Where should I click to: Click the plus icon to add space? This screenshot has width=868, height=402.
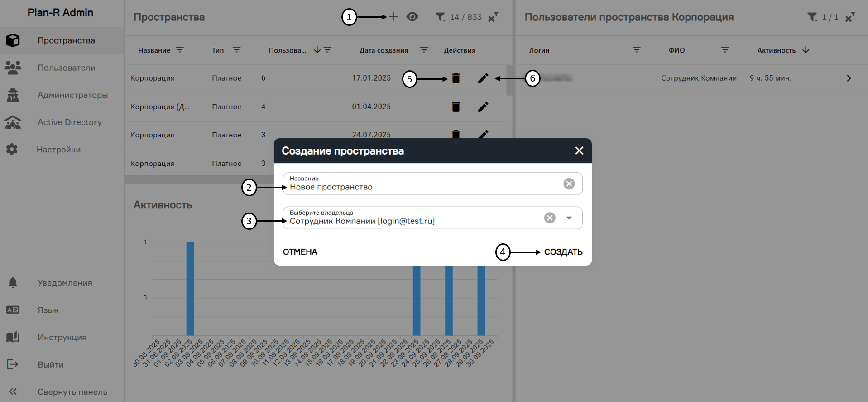tap(393, 17)
